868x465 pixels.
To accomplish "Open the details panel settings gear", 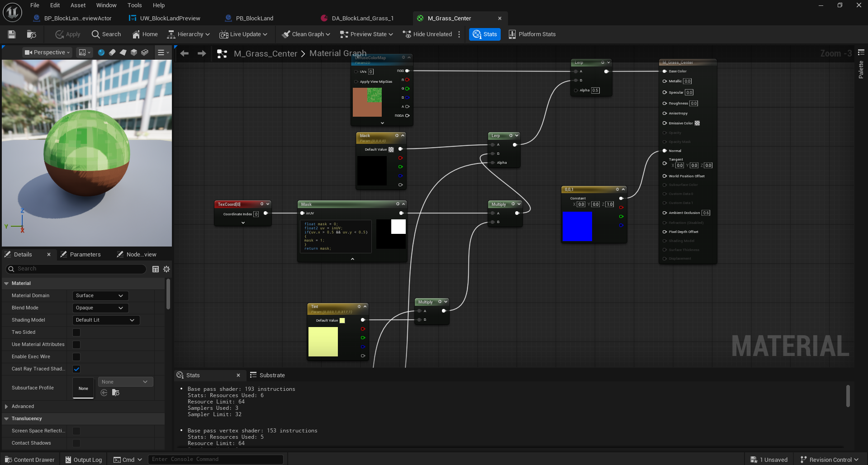I will click(166, 269).
